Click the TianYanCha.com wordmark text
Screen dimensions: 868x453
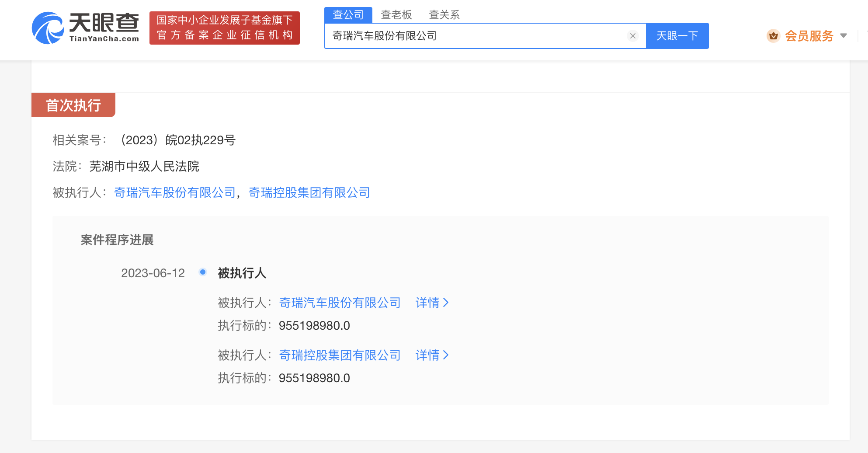point(104,39)
